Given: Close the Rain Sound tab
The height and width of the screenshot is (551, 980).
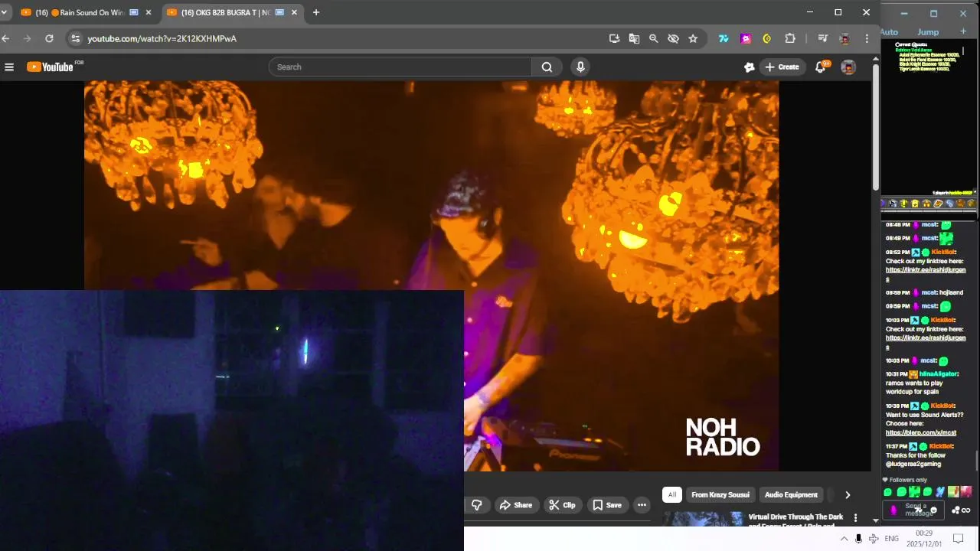Looking at the screenshot, I should click(149, 13).
